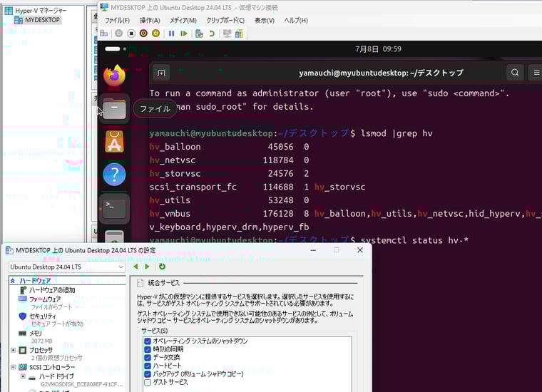
Task: Click the Terminal icon in Ubuntu dock
Action: pyautogui.click(x=114, y=208)
